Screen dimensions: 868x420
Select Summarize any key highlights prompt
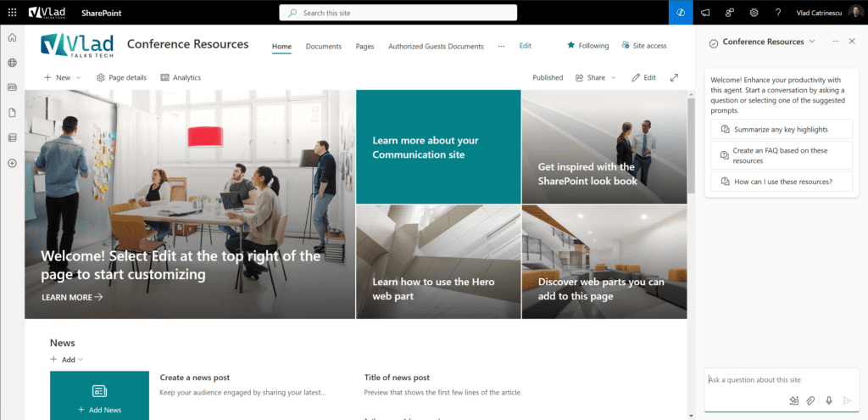(x=782, y=130)
